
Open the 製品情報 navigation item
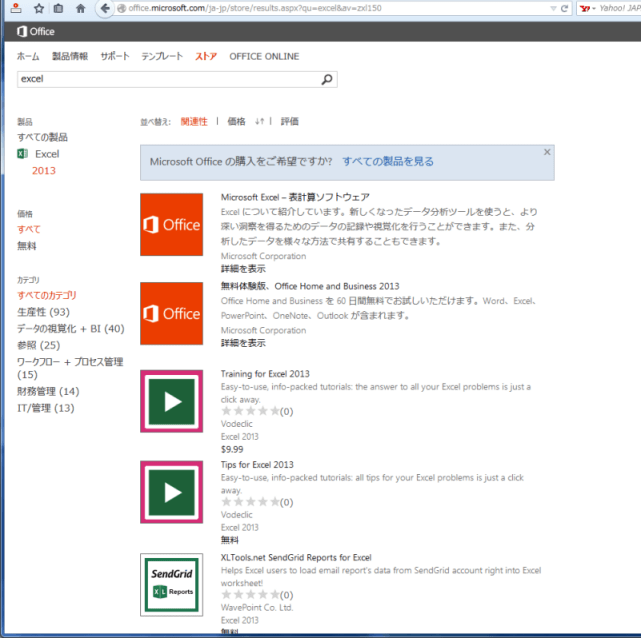tap(70, 56)
